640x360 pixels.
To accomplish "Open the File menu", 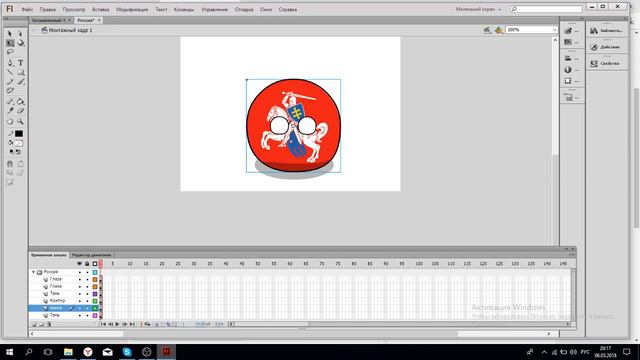I will (27, 9).
